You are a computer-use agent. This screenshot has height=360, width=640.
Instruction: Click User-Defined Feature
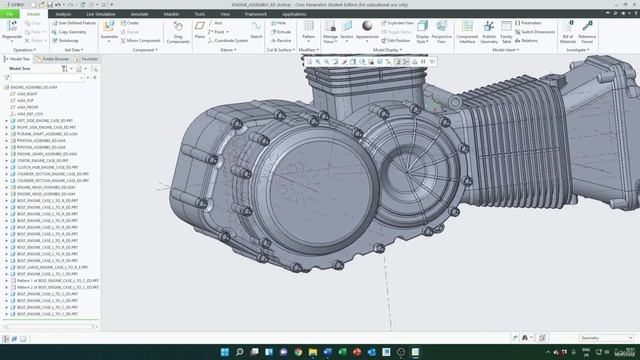tap(73, 23)
